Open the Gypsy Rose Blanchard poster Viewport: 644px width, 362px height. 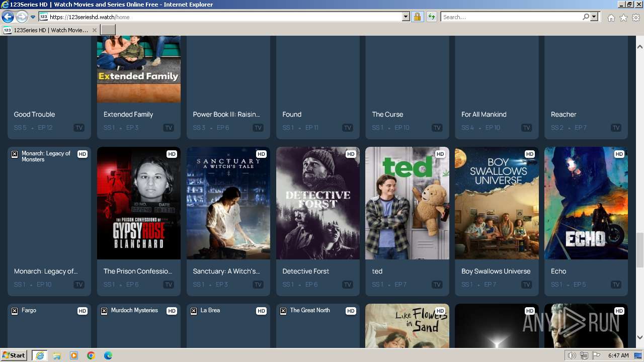click(x=139, y=203)
